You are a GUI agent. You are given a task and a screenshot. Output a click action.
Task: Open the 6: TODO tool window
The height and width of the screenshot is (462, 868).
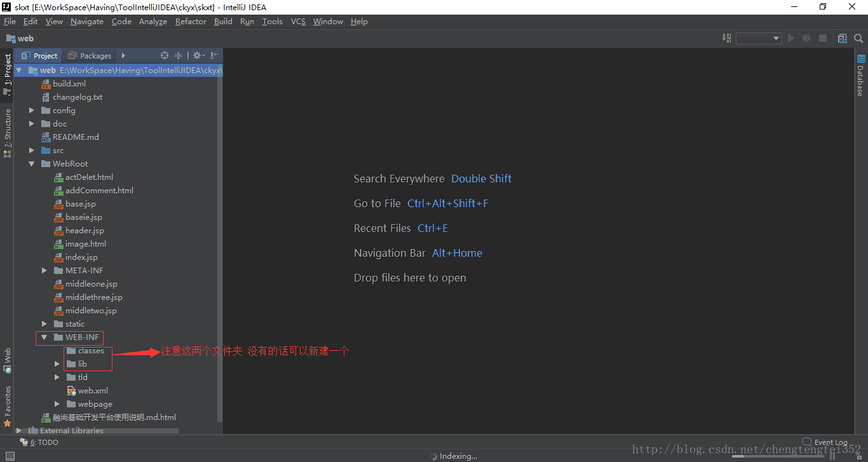coord(39,442)
